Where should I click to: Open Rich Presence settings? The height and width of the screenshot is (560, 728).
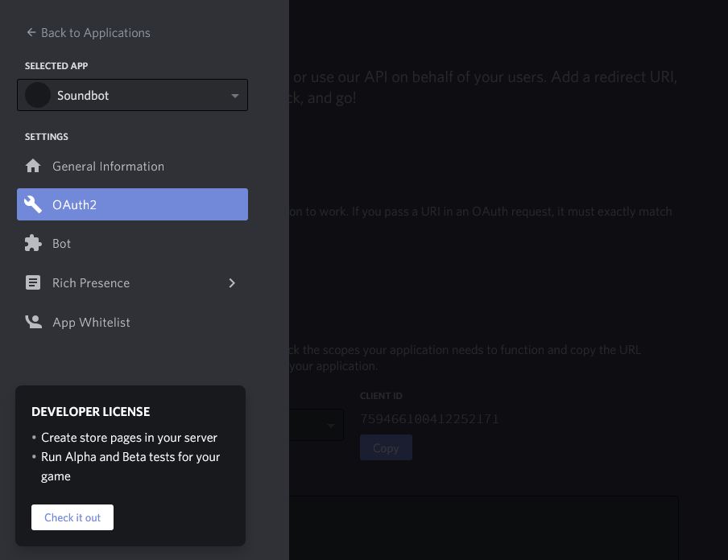[x=132, y=283]
